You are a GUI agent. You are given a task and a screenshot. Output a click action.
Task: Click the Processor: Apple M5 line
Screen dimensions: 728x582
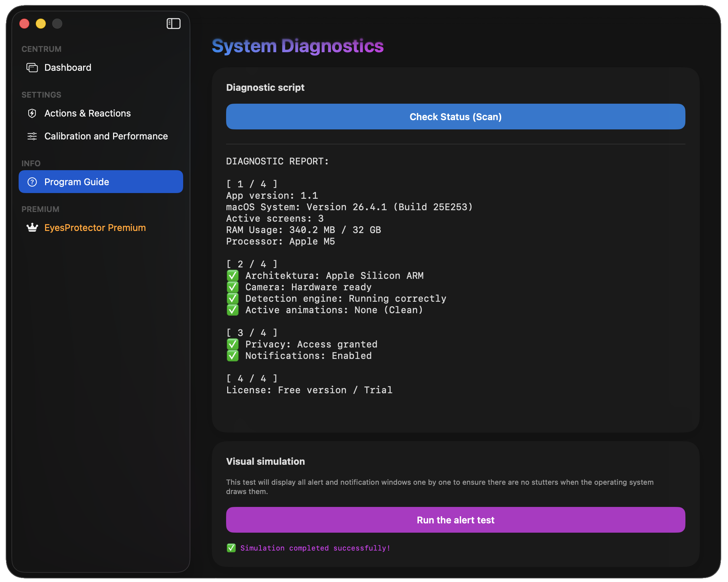click(280, 241)
